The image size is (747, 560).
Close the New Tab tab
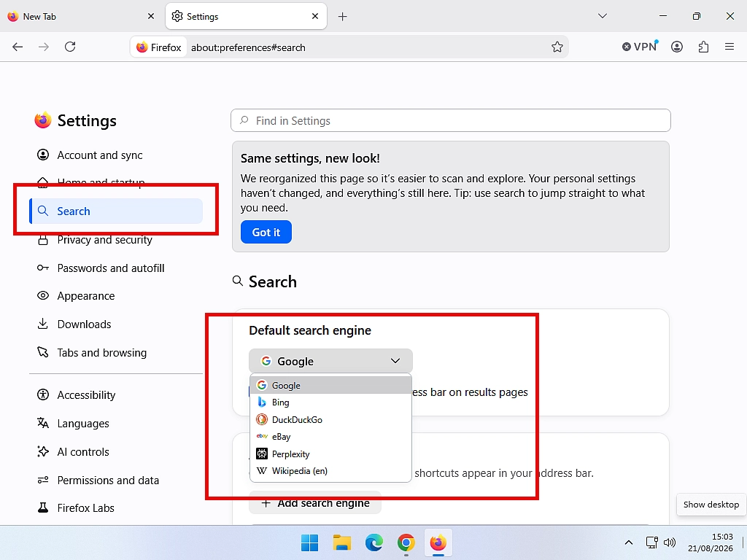pos(151,16)
